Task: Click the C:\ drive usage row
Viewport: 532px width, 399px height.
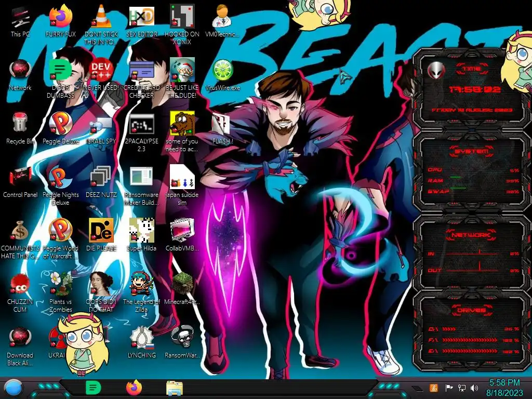Action: pos(473,329)
